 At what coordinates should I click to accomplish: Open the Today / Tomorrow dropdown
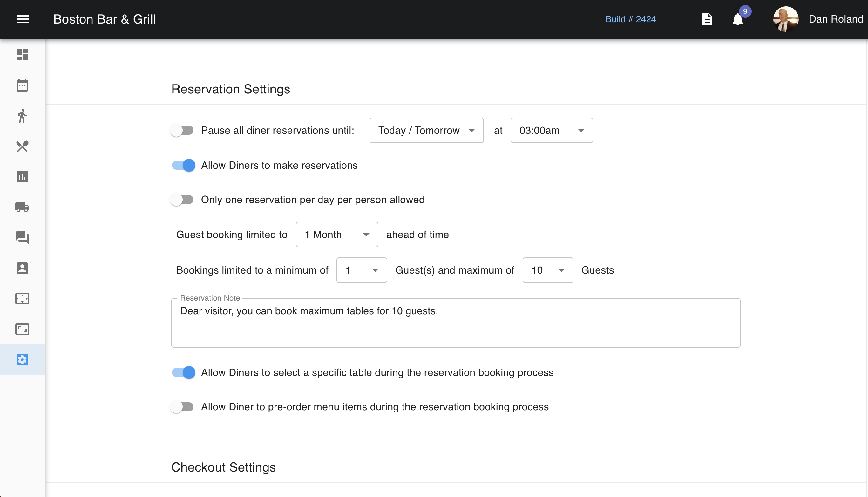pos(426,130)
